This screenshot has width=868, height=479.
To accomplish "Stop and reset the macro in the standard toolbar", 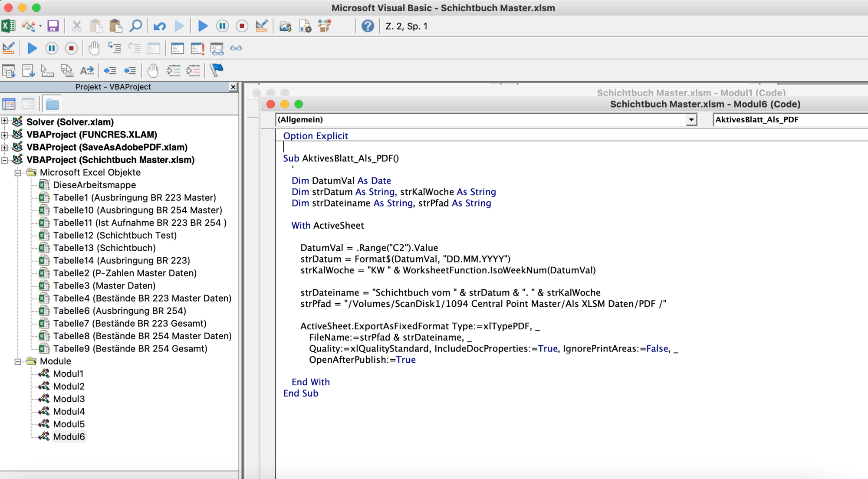I will coord(242,26).
